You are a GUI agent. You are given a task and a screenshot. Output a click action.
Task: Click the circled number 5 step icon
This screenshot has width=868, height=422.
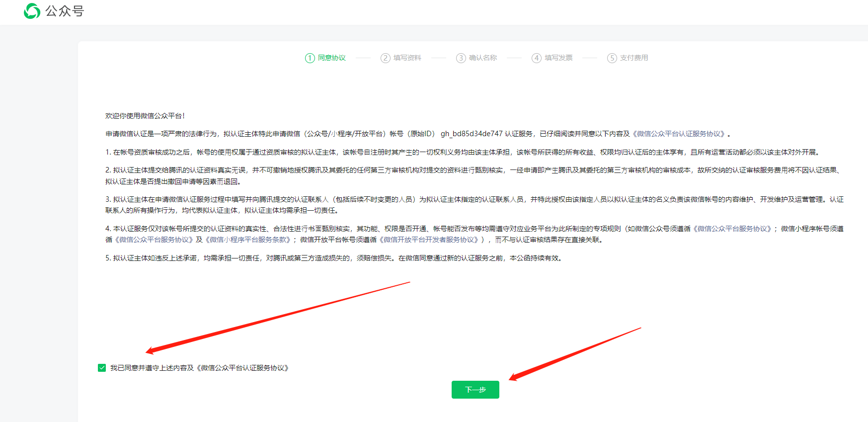pyautogui.click(x=612, y=58)
